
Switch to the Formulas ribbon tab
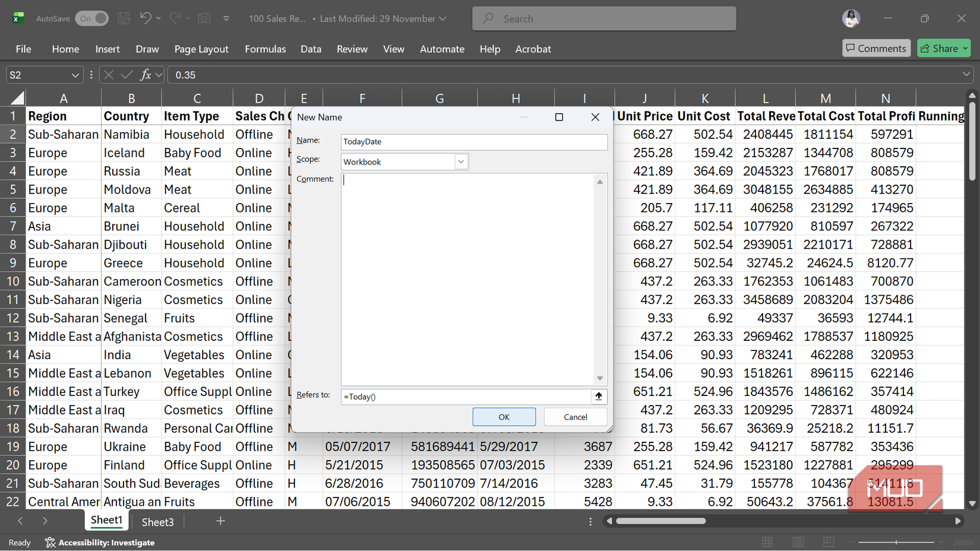click(265, 49)
